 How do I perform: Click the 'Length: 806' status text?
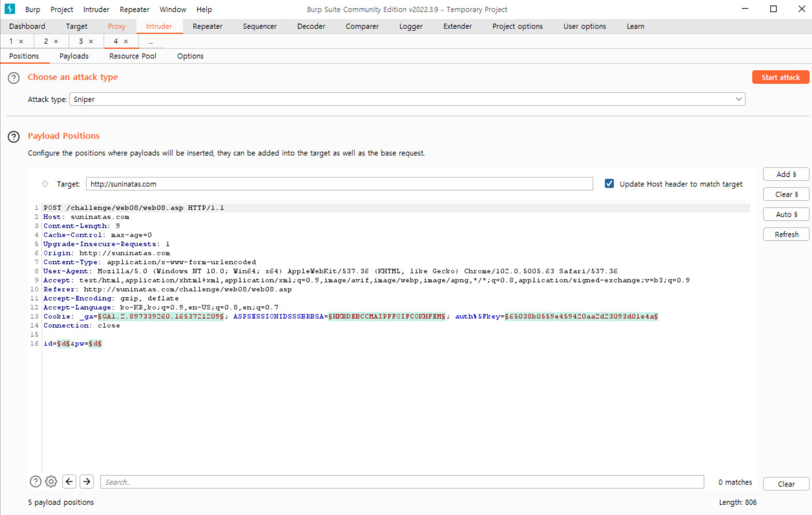coord(738,502)
